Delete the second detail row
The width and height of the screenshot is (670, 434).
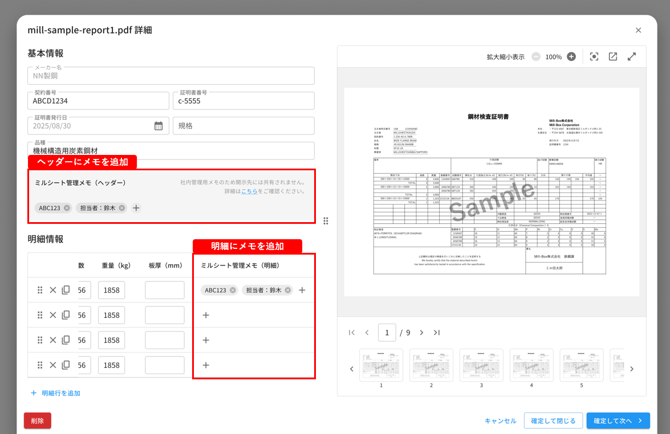53,315
